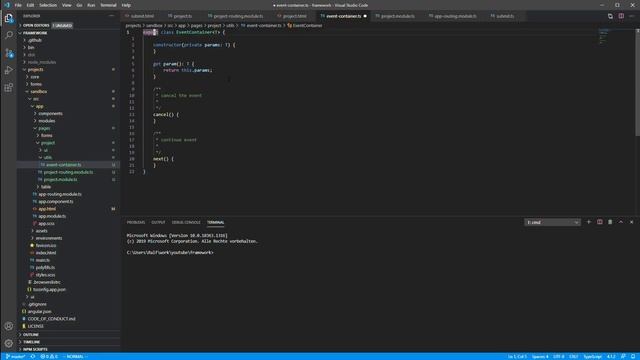Viewport: 640px width, 360px height.
Task: Split the terminal
Action: coord(600,222)
